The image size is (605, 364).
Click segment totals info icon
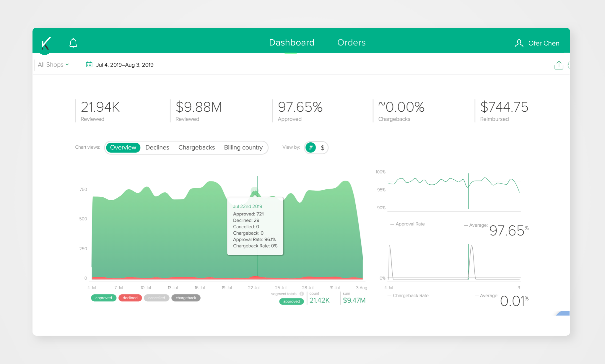click(302, 294)
